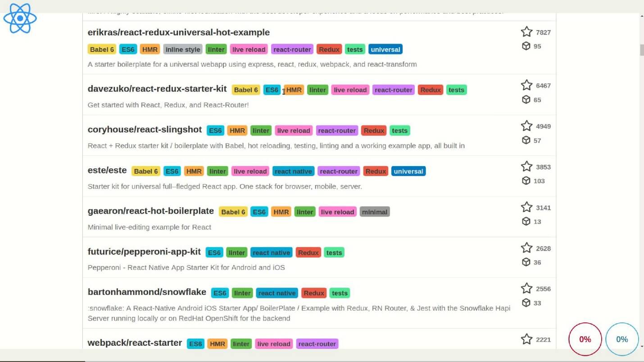This screenshot has width=644, height=362.
Task: Click 'Get started with React, Redux, and React-Router!' description
Action: 168,105
